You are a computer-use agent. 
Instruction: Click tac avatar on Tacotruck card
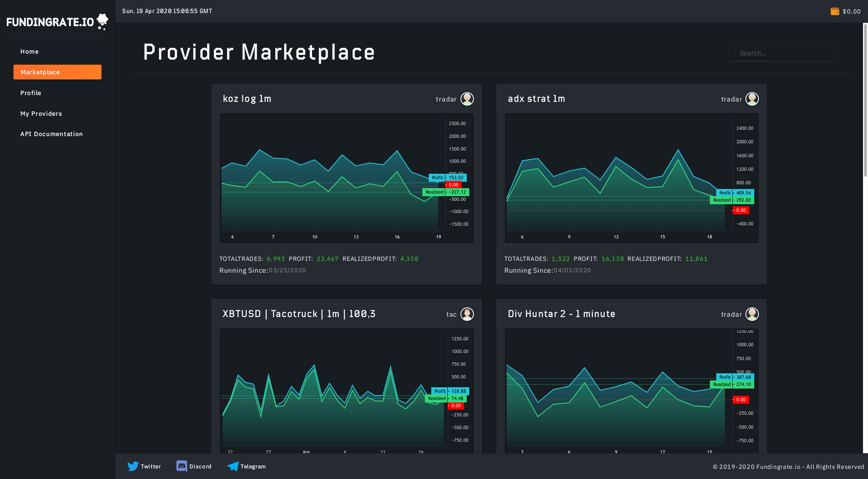pos(467,314)
